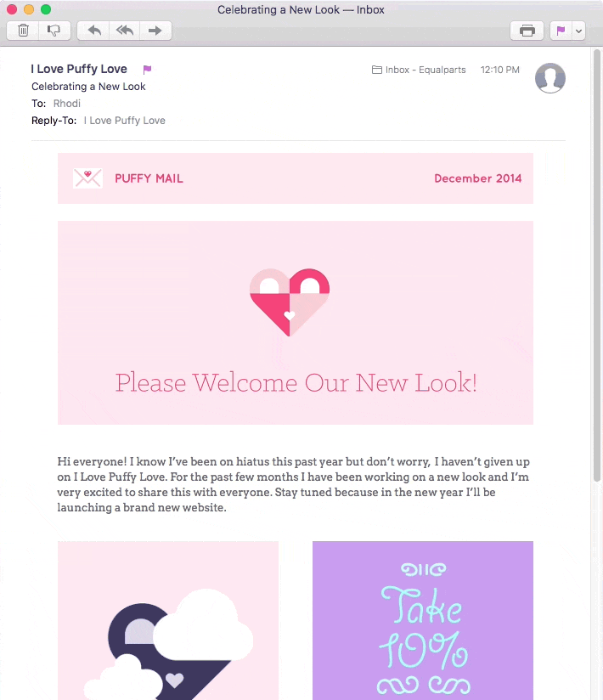
Task: Toggle the purple flag in the toolbar
Action: 561,31
